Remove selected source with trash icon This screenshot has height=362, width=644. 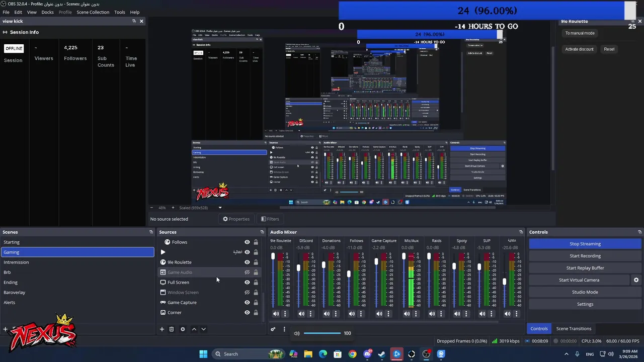pos(172,329)
